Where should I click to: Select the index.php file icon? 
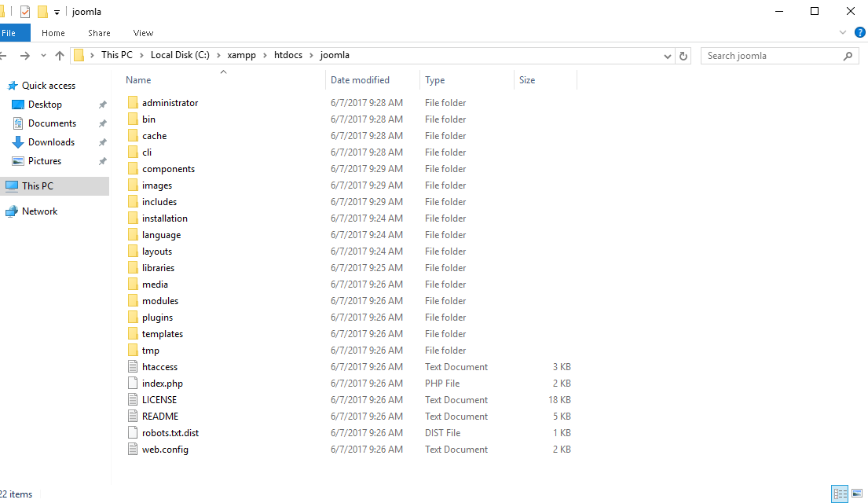click(x=133, y=384)
